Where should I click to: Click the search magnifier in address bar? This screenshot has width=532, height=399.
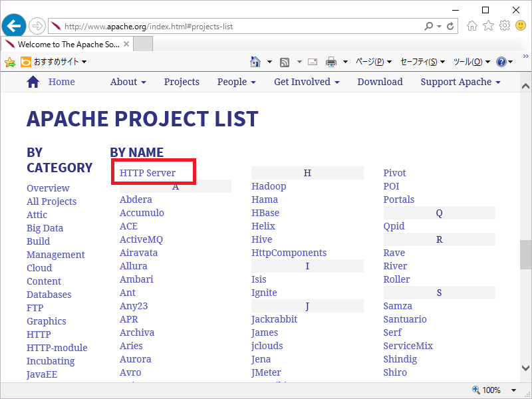point(428,26)
